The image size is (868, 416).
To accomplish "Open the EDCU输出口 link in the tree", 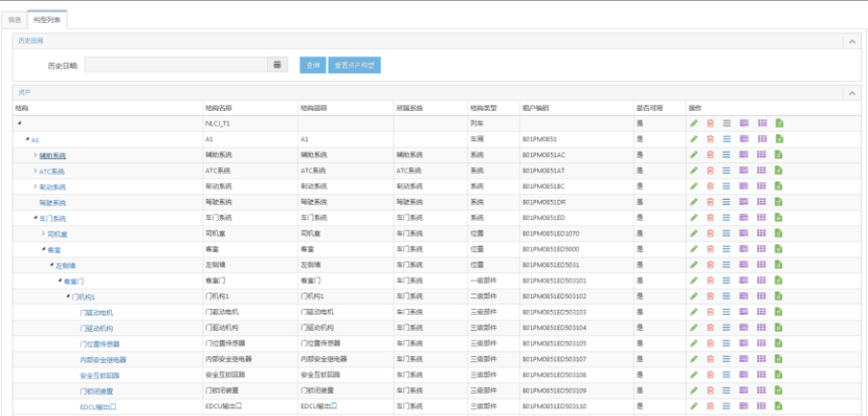I will 98,406.
